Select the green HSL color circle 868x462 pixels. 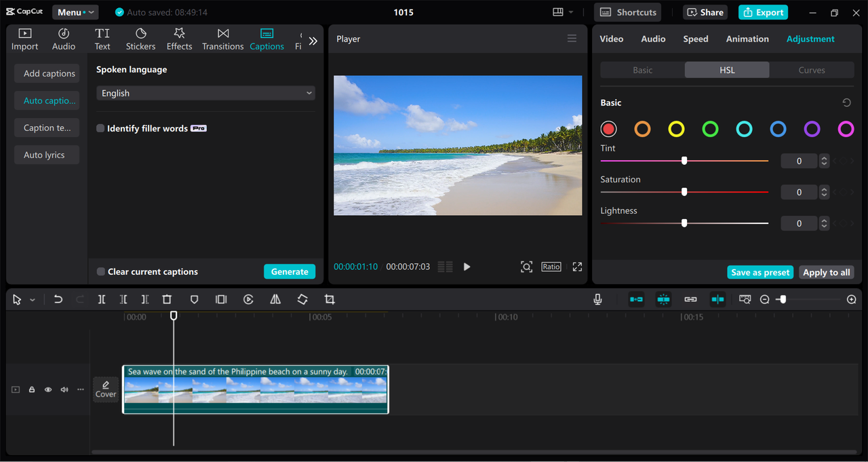(710, 129)
